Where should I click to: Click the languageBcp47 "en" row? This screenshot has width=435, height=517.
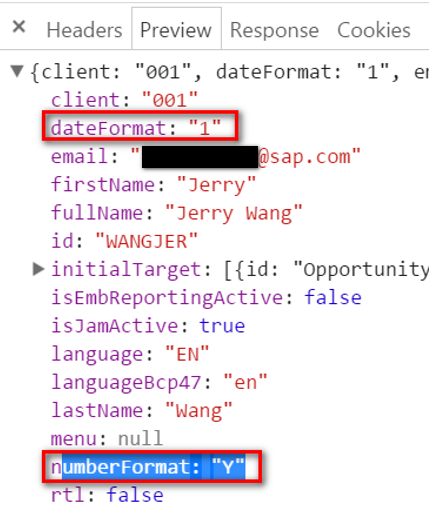159,382
